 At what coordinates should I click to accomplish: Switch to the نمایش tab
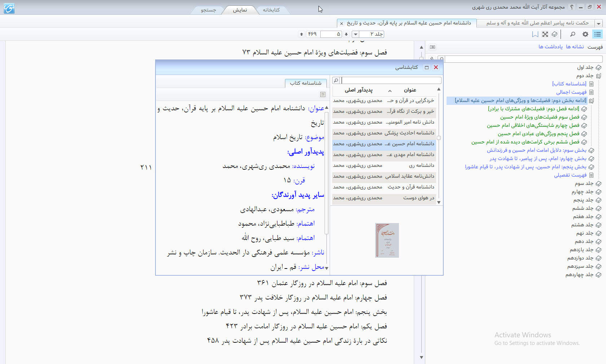pos(240,10)
